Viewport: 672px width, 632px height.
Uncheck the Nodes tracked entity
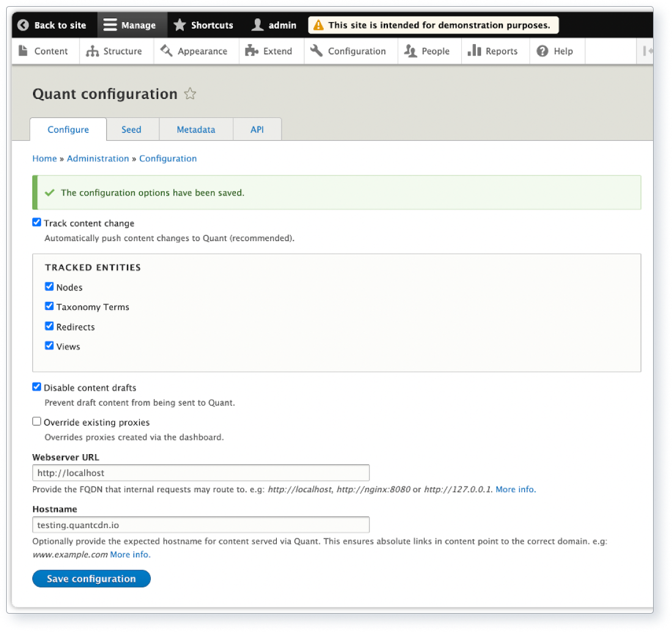(x=49, y=286)
